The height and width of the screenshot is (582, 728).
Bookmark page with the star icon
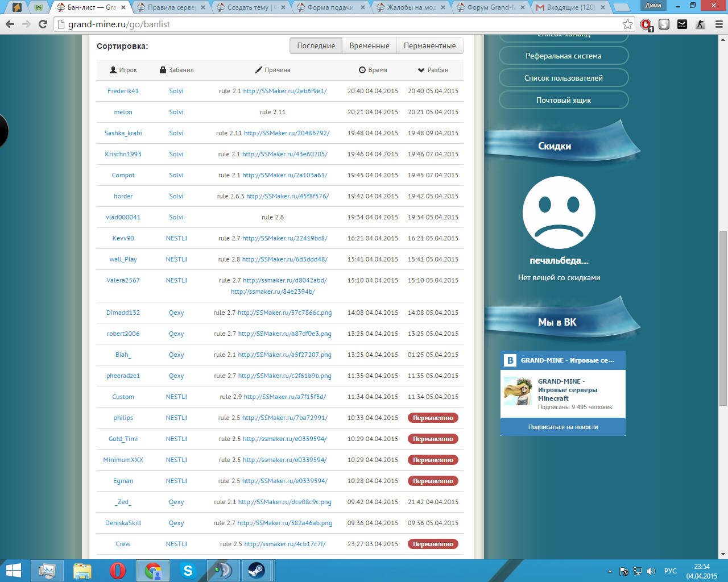pos(627,24)
